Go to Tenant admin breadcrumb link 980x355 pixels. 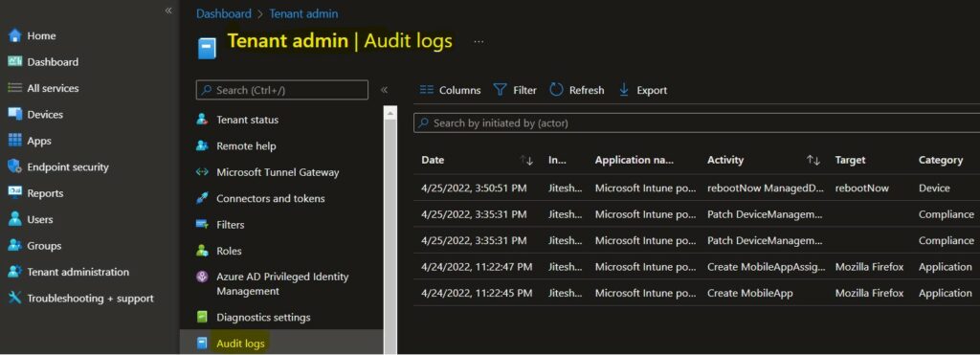click(303, 13)
